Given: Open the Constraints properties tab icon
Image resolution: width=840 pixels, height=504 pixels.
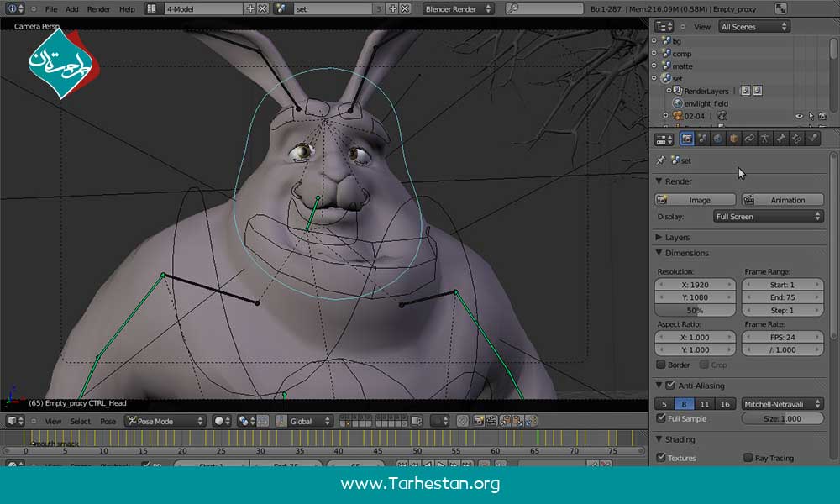Looking at the screenshot, I should [x=749, y=139].
